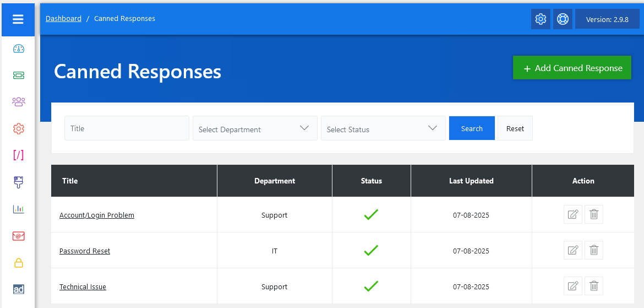The width and height of the screenshot is (644, 308).
Task: Click the red settings gear in sidebar
Action: point(19,129)
